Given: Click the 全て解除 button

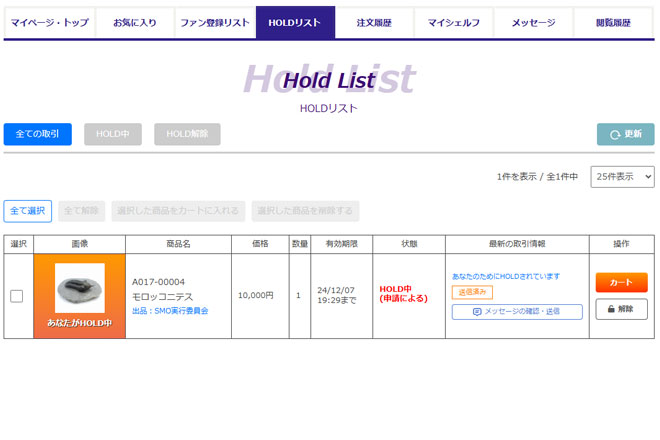Looking at the screenshot, I should pos(81,211).
